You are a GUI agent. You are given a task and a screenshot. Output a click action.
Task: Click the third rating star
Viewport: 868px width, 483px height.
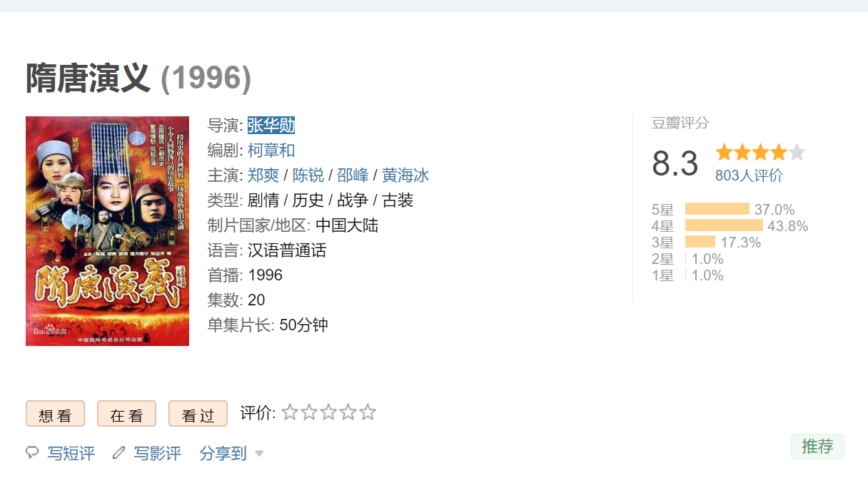coord(328,412)
